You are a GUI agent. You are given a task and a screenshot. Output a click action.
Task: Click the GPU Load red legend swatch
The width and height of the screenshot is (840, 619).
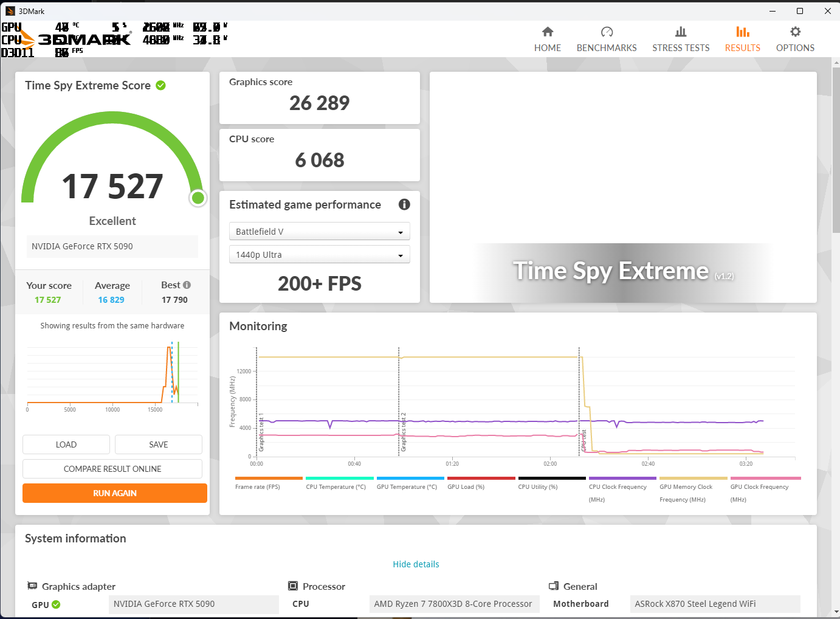[481, 479]
